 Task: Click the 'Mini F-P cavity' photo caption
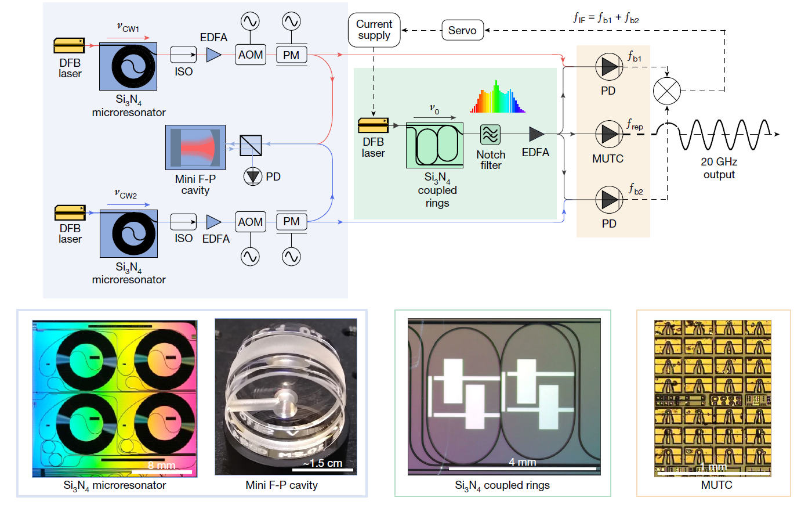[282, 485]
